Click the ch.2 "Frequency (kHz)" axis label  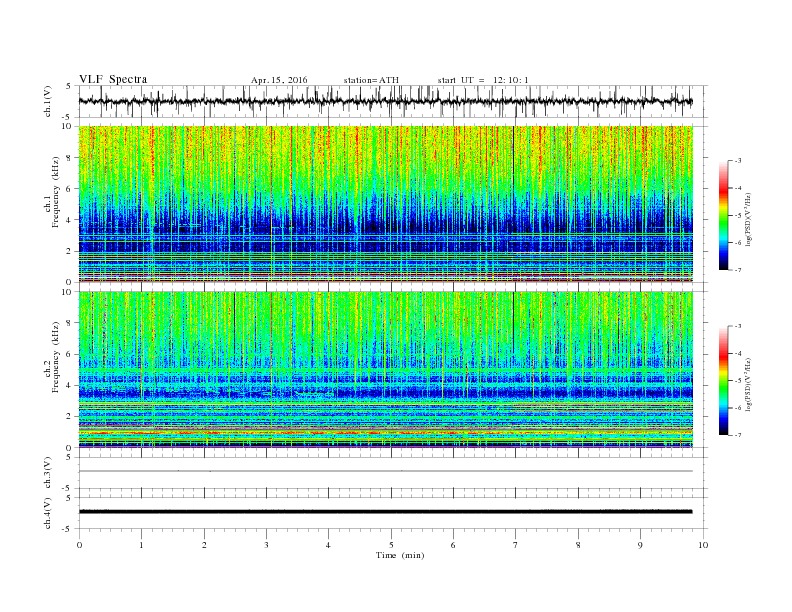point(55,357)
